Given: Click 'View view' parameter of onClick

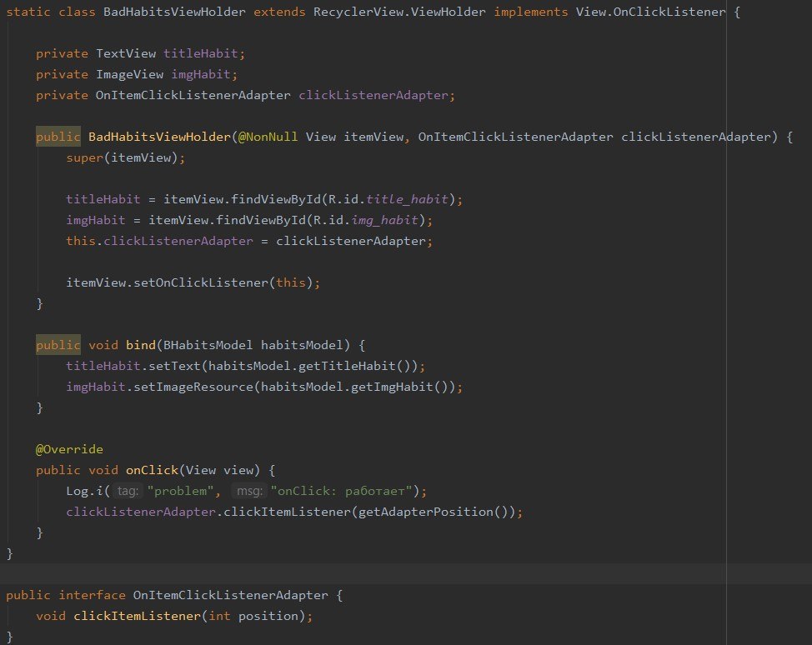Looking at the screenshot, I should point(219,470).
